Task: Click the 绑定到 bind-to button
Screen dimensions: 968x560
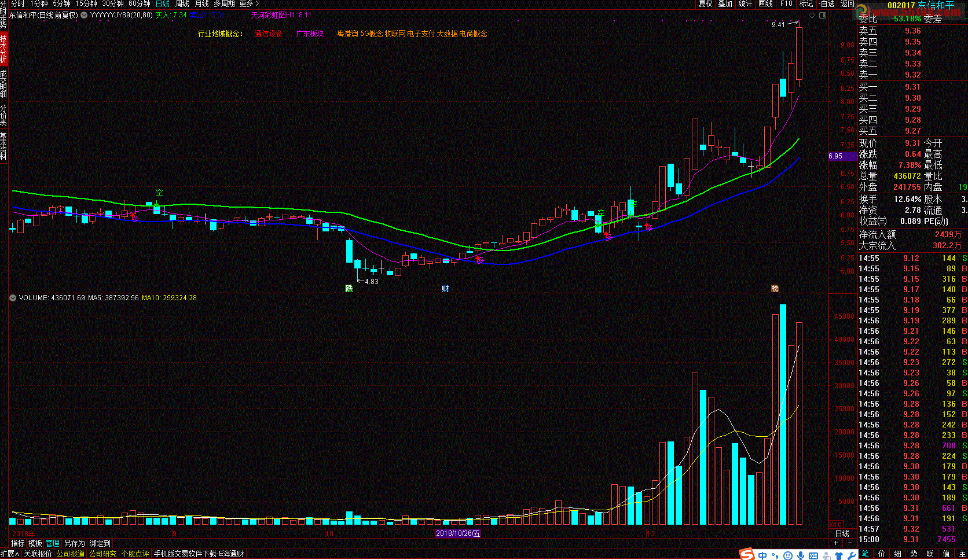Action: pyautogui.click(x=100, y=543)
